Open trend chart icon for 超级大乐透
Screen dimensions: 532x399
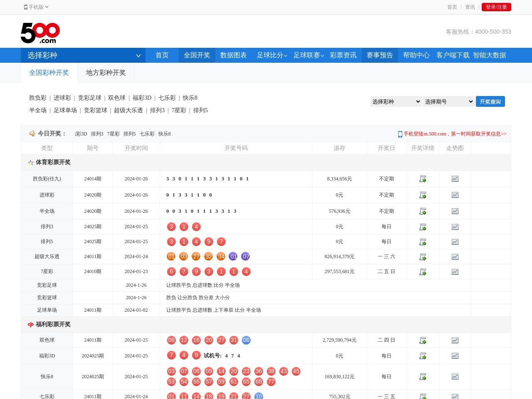[x=455, y=257]
